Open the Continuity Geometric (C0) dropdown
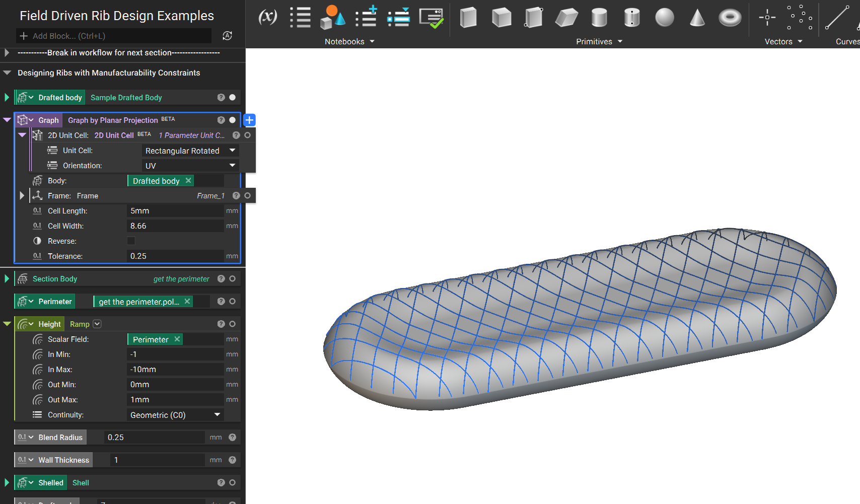 coord(175,415)
